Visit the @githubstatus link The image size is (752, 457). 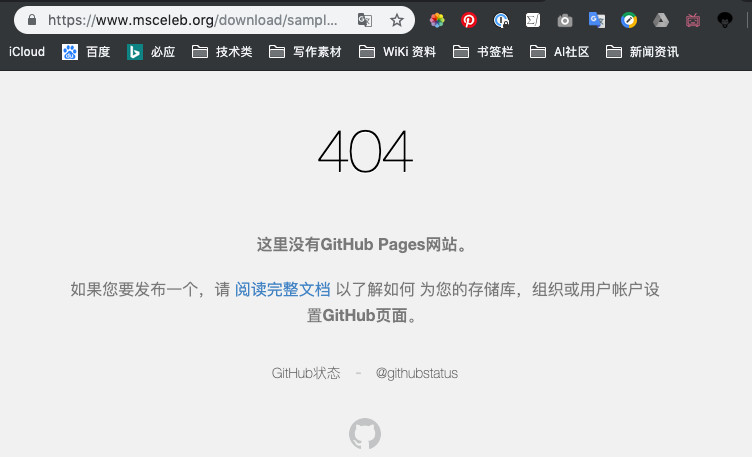[416, 373]
